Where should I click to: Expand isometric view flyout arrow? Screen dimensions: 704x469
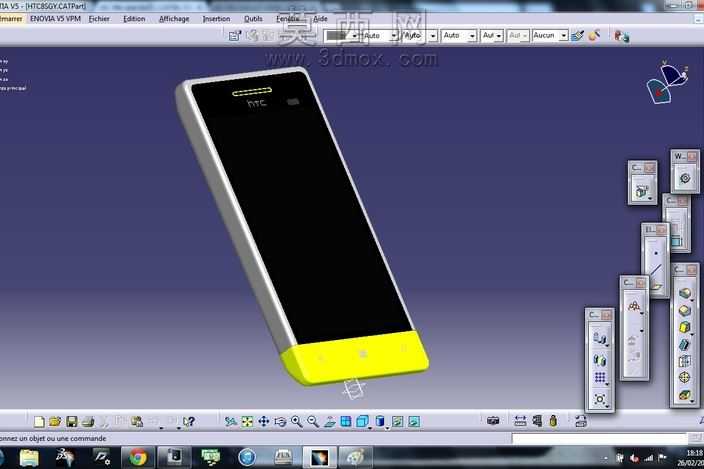[x=370, y=427]
